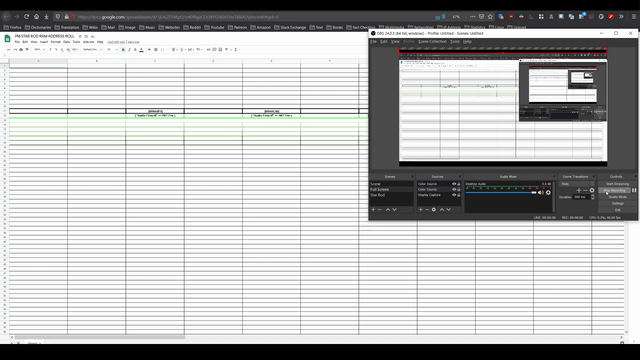The height and width of the screenshot is (360, 640).
Task: Lock the second Color Source
Action: click(x=459, y=189)
